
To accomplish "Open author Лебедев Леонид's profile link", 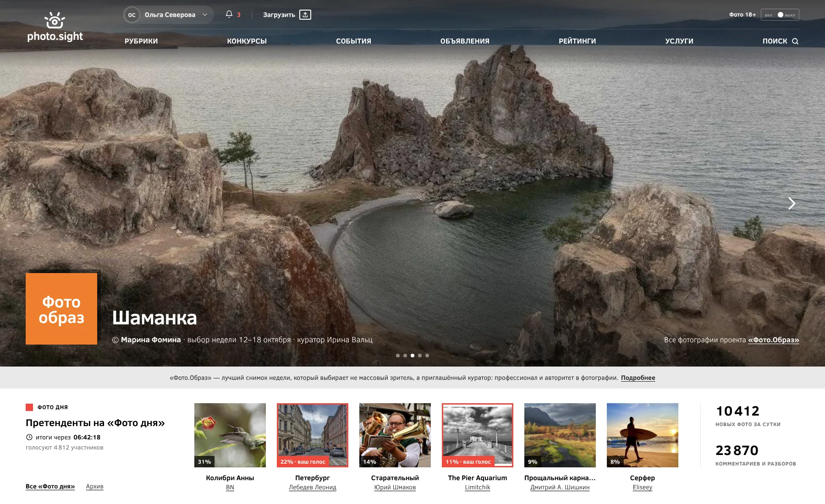I will pyautogui.click(x=313, y=488).
